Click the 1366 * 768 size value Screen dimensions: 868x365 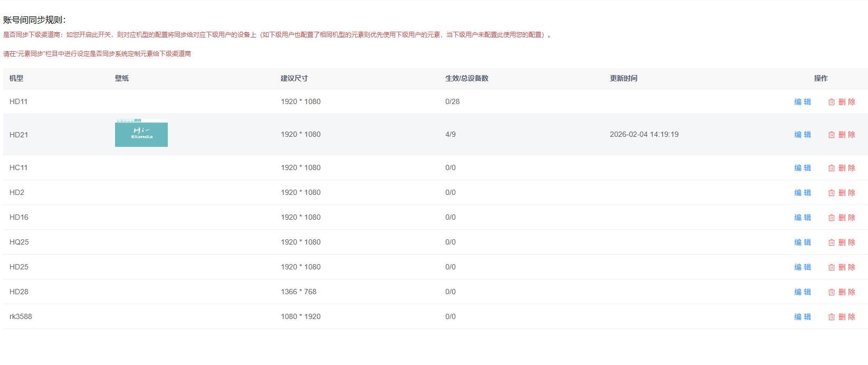299,292
